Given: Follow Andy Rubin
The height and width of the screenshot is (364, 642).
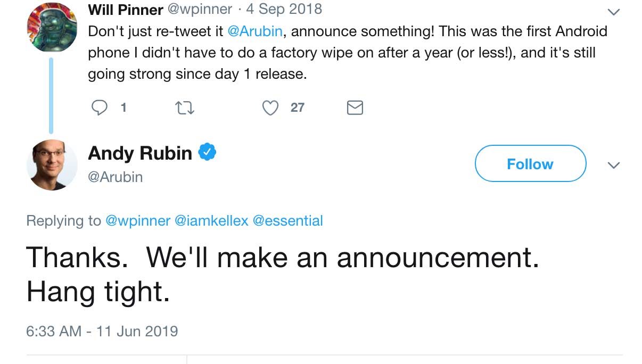Looking at the screenshot, I should (530, 164).
